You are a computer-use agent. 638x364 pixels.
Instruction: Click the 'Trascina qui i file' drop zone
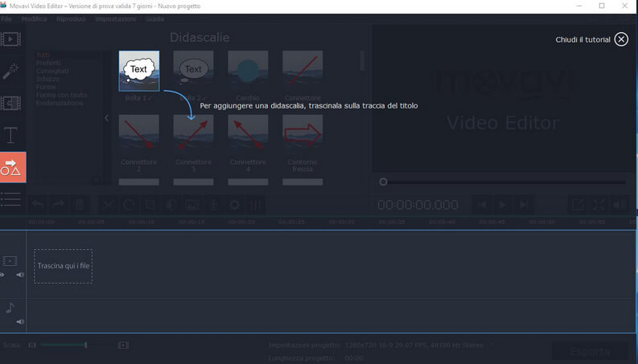tap(63, 266)
